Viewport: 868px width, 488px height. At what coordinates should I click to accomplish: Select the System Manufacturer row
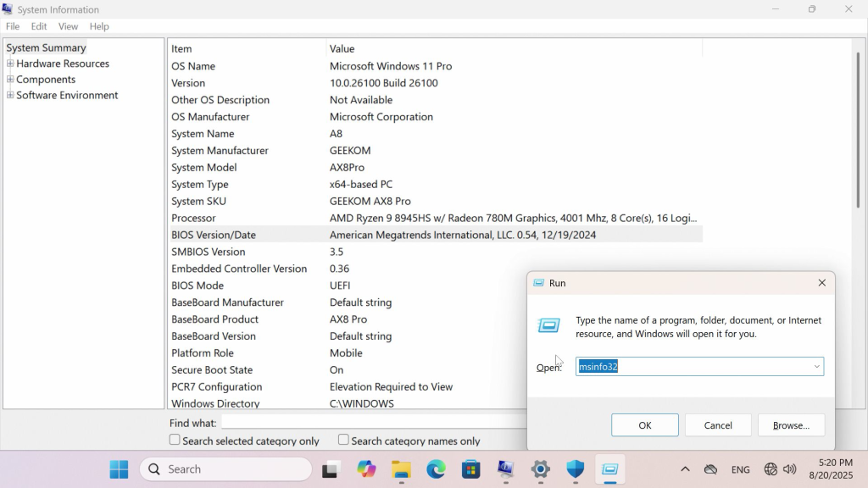tap(435, 151)
